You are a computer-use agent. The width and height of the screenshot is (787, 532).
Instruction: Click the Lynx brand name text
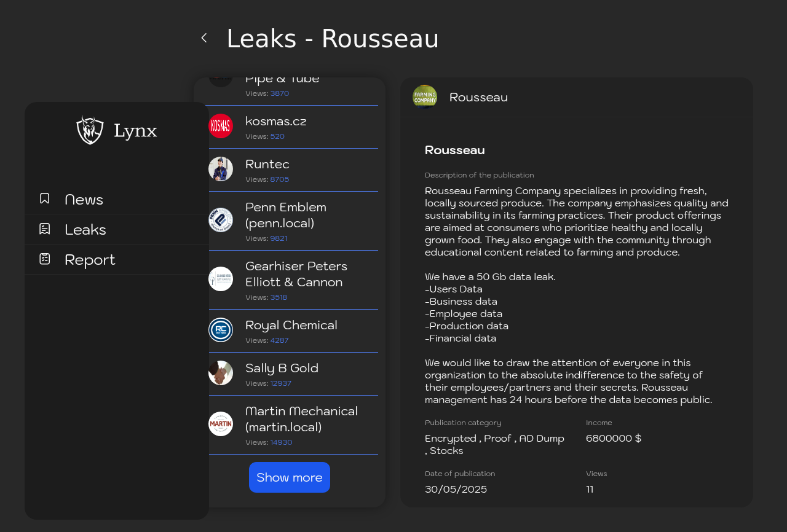coord(135,131)
